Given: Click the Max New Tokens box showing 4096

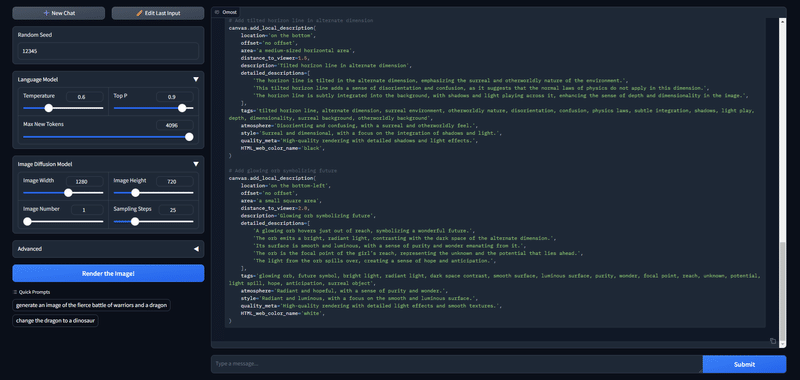Looking at the screenshot, I should click(174, 125).
